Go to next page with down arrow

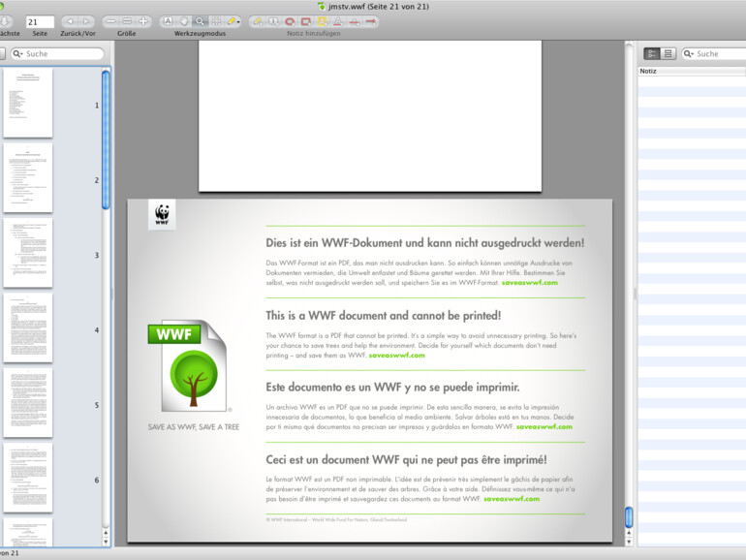(4, 21)
